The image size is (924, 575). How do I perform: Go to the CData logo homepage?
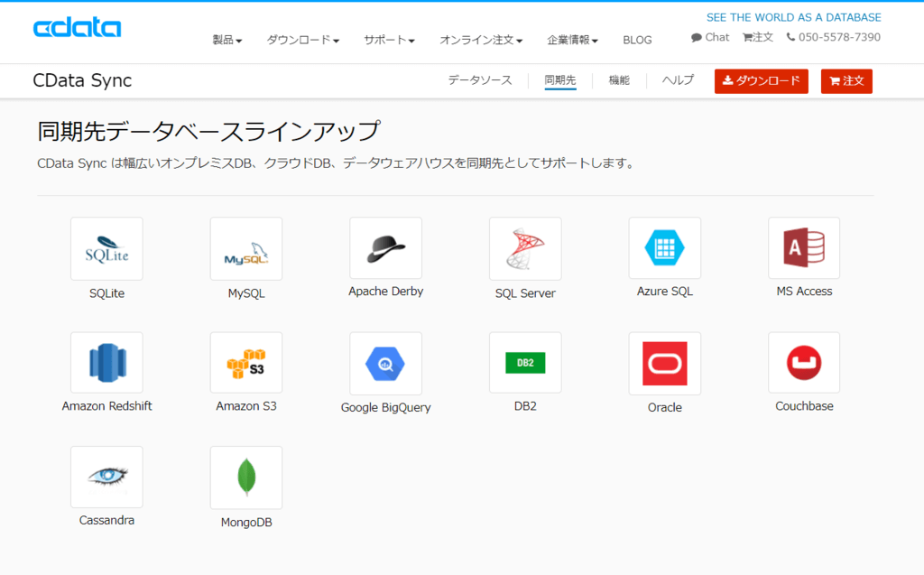click(x=78, y=27)
